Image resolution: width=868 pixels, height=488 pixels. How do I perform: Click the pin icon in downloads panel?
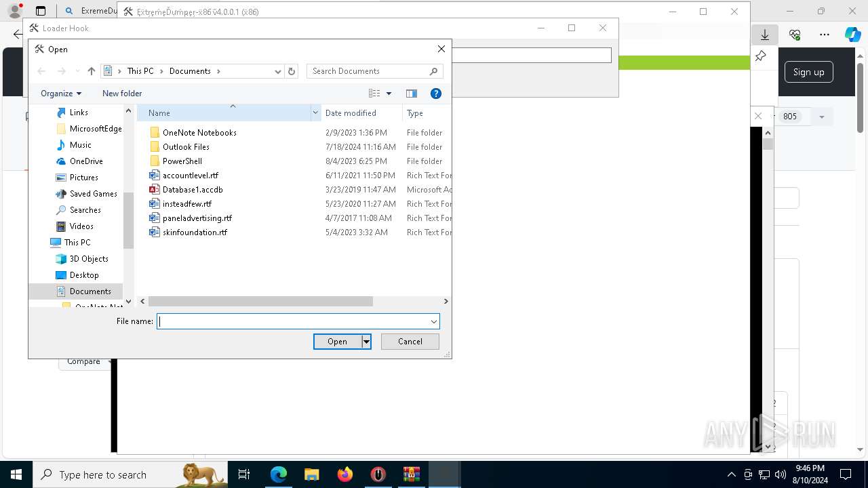click(760, 56)
